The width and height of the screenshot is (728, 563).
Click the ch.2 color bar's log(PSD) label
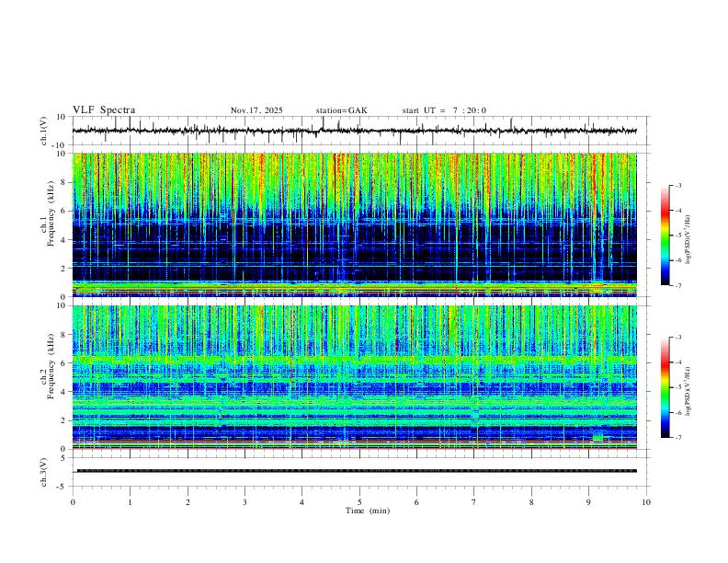click(x=688, y=391)
